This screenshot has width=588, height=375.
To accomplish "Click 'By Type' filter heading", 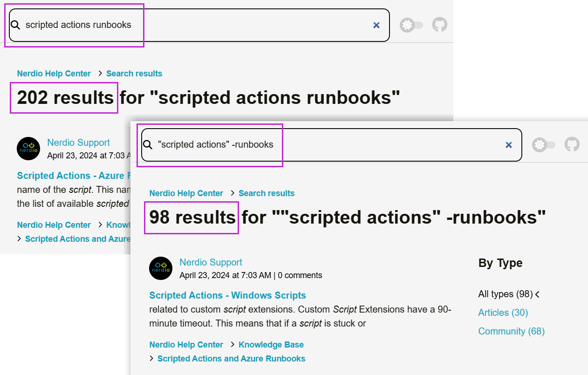I will tap(500, 263).
